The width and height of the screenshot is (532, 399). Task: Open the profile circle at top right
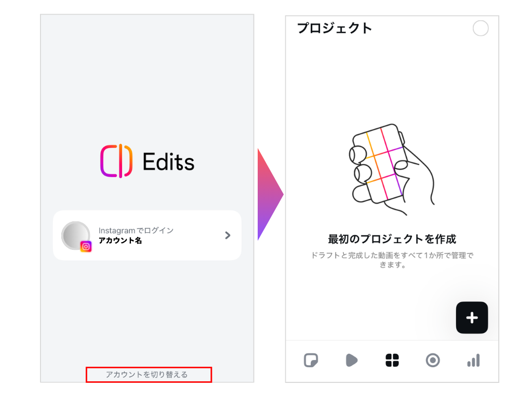(481, 28)
